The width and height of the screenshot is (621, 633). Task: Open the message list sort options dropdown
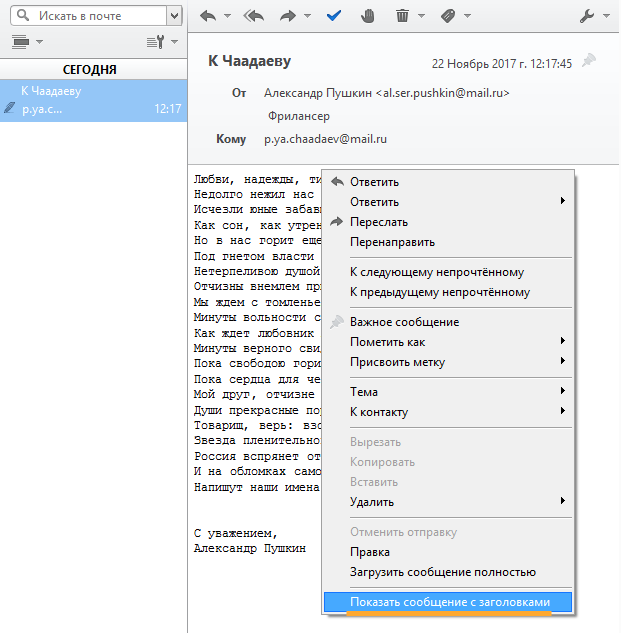160,42
